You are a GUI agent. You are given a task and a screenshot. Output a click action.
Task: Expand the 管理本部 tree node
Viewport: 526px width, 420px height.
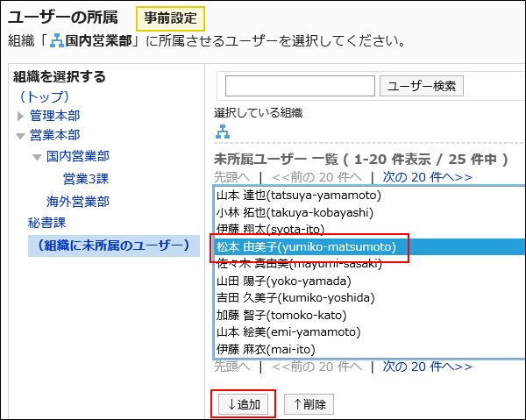pos(20,116)
